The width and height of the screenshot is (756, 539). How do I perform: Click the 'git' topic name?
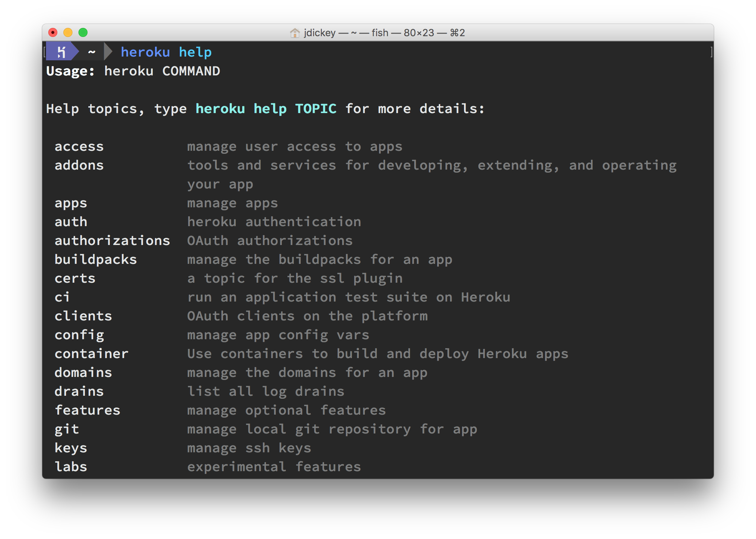pos(67,430)
